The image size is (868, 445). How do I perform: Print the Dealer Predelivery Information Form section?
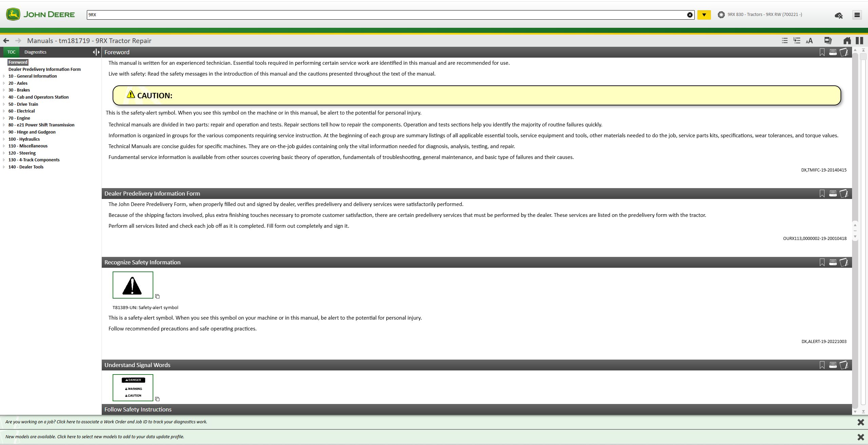click(x=833, y=194)
